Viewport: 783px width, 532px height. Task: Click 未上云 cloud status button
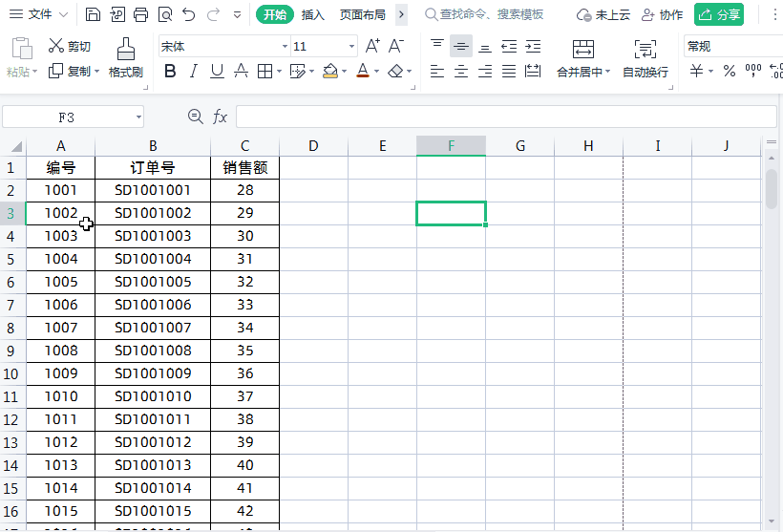pyautogui.click(x=603, y=14)
